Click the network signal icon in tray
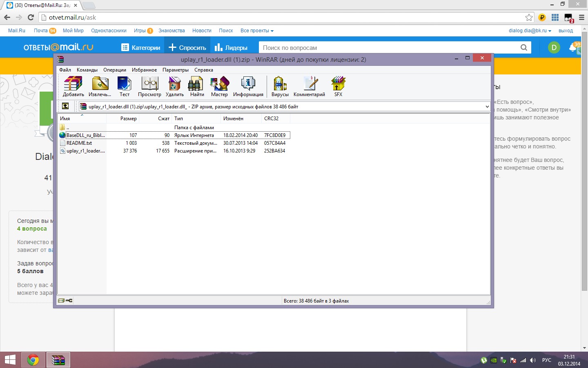This screenshot has height=368, width=588. click(x=523, y=360)
